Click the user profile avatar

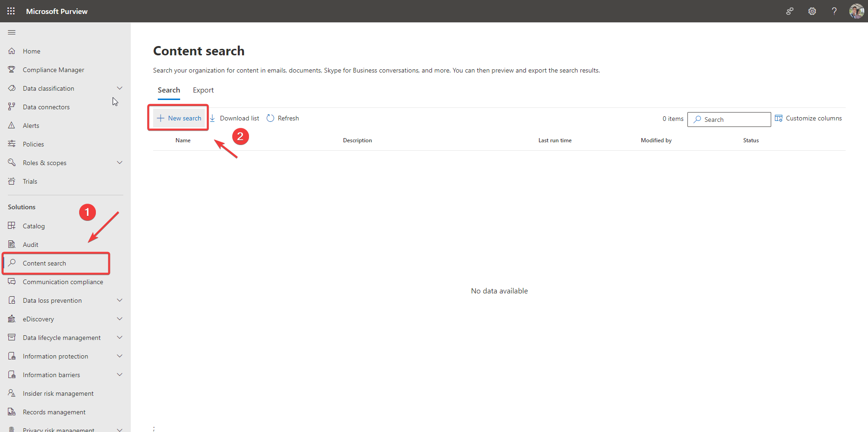click(856, 11)
